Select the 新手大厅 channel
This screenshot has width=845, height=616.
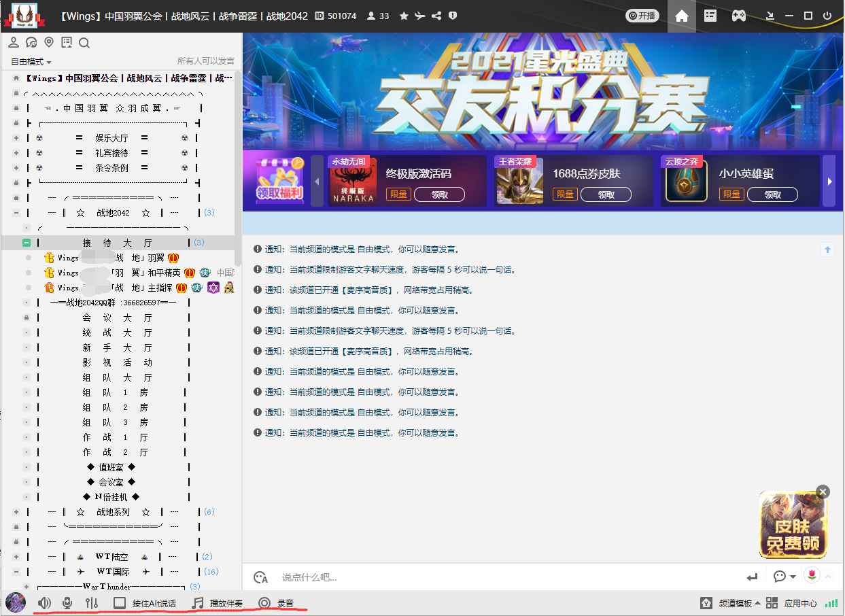117,347
